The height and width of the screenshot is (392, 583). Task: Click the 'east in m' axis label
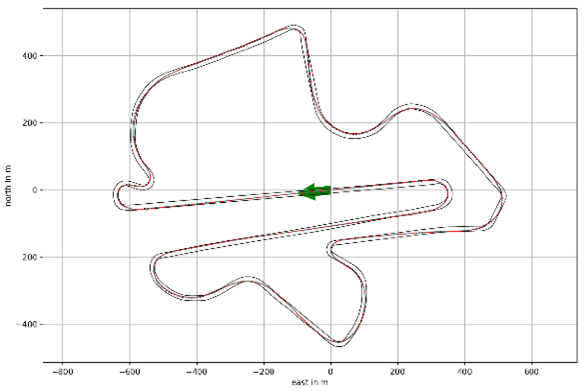click(310, 383)
